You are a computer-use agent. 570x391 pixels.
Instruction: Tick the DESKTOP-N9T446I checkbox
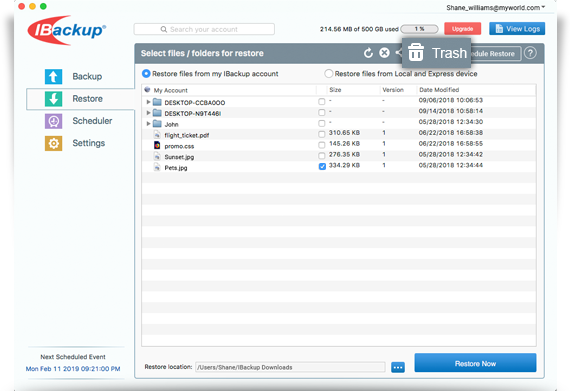click(x=322, y=112)
